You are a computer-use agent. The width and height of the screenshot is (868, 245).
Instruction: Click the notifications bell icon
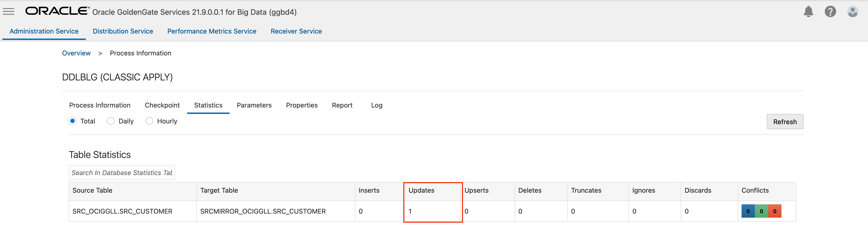(x=808, y=11)
